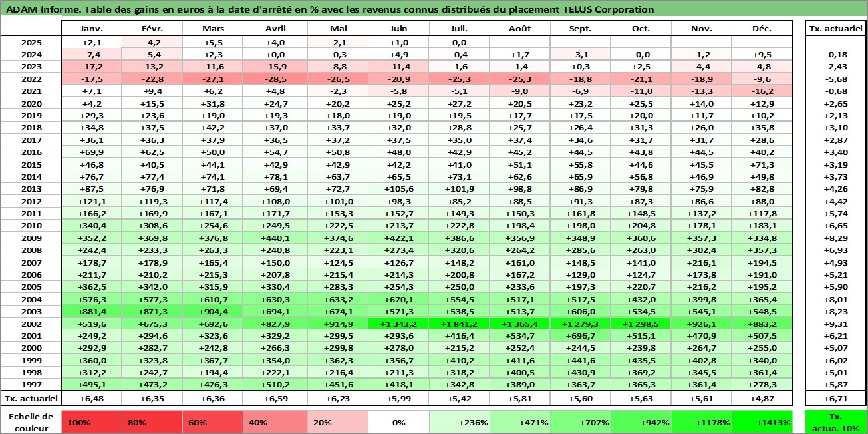
Task: Click the 0,0 cell for July 2025
Action: point(460,43)
